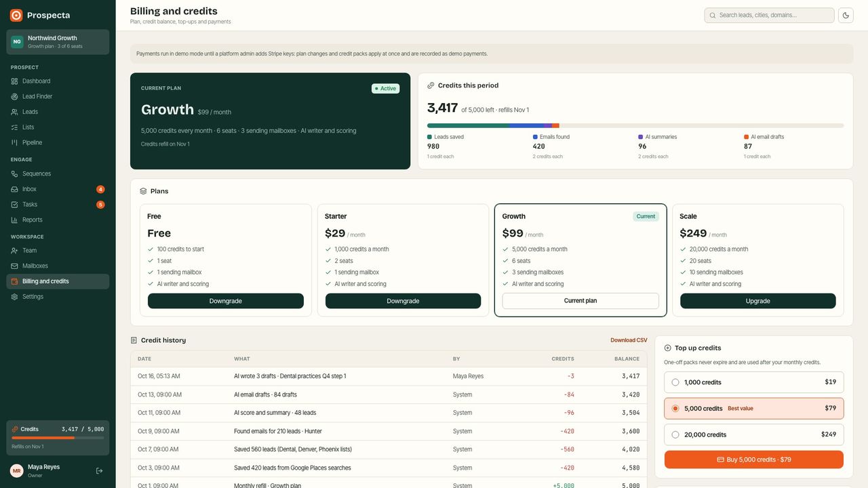Image resolution: width=868 pixels, height=488 pixels.
Task: Click the Pipeline icon in the sidebar
Action: point(15,142)
